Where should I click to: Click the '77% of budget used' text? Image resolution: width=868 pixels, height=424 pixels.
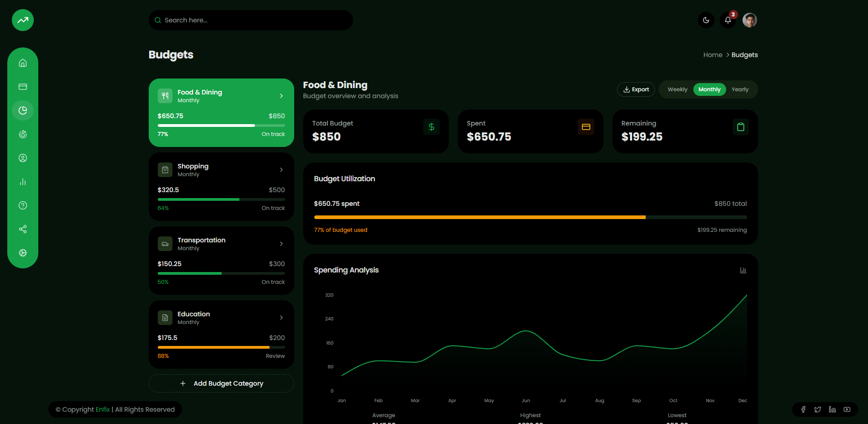pos(340,230)
